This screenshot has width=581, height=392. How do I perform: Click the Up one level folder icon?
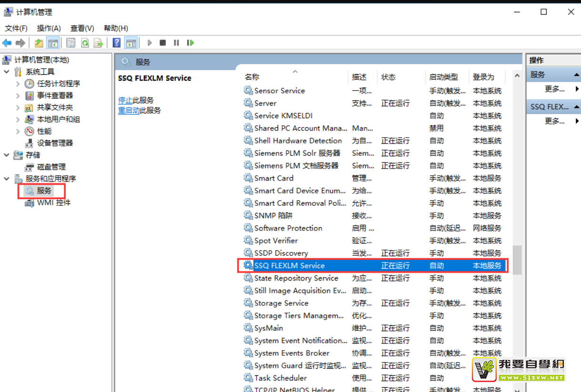click(39, 43)
